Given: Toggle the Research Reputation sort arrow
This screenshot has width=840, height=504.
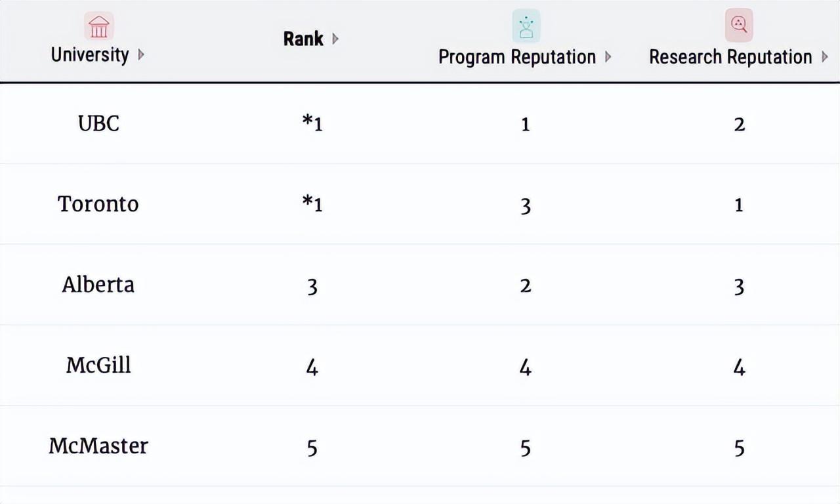Looking at the screenshot, I should tap(824, 57).
